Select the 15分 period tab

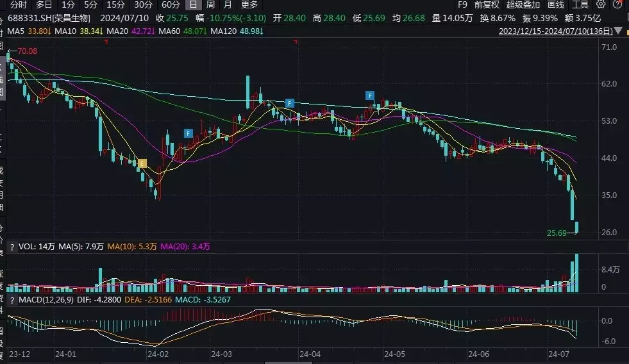pos(115,5)
